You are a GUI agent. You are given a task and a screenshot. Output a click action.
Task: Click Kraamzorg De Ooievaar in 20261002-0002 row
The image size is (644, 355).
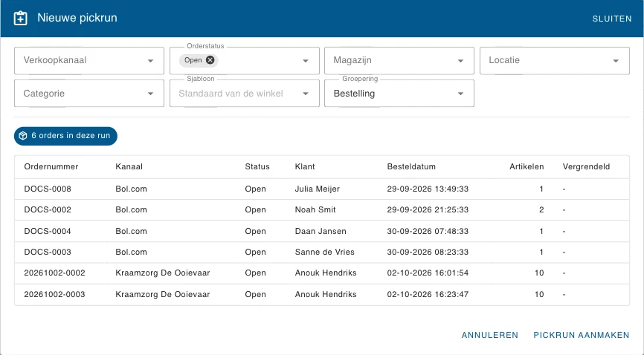pyautogui.click(x=163, y=273)
